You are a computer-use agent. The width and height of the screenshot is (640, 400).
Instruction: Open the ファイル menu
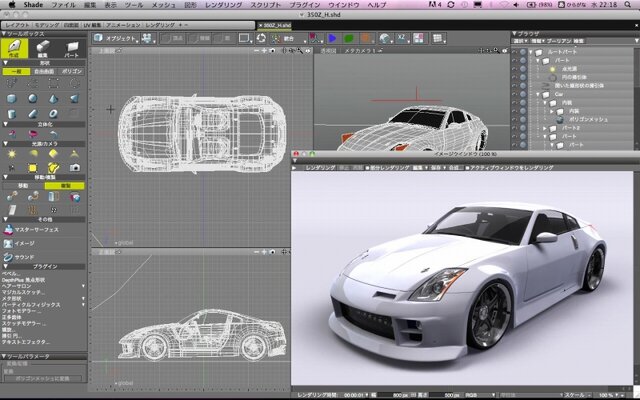pos(63,5)
